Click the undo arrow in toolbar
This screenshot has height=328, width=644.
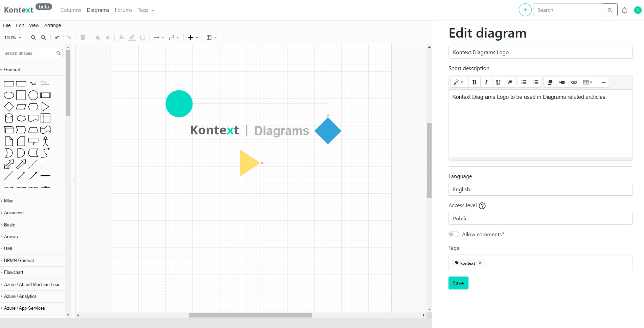click(x=58, y=38)
